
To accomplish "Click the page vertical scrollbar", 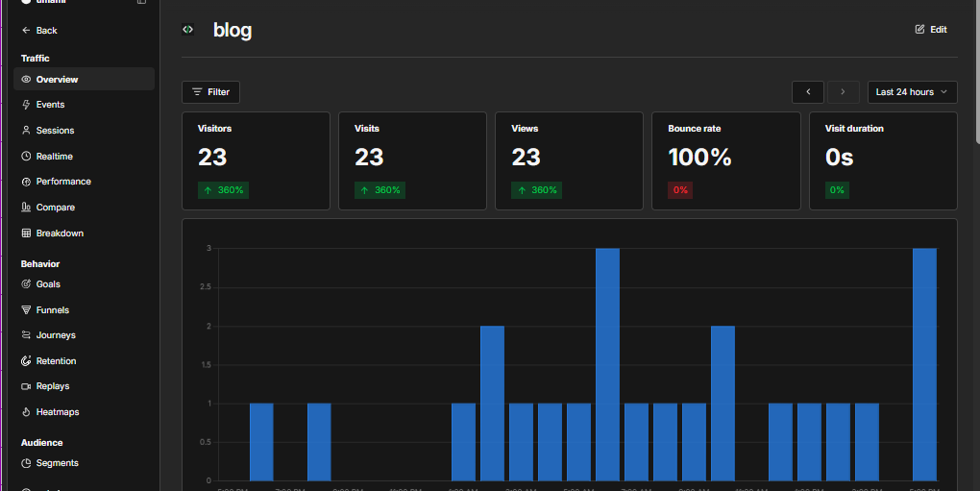I will 976,72.
